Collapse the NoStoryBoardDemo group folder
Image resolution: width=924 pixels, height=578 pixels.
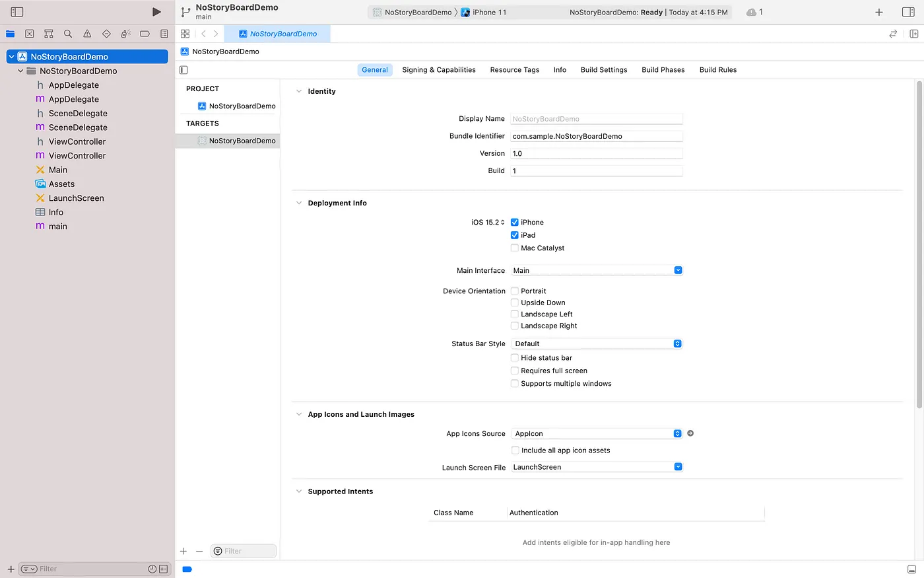coord(20,71)
